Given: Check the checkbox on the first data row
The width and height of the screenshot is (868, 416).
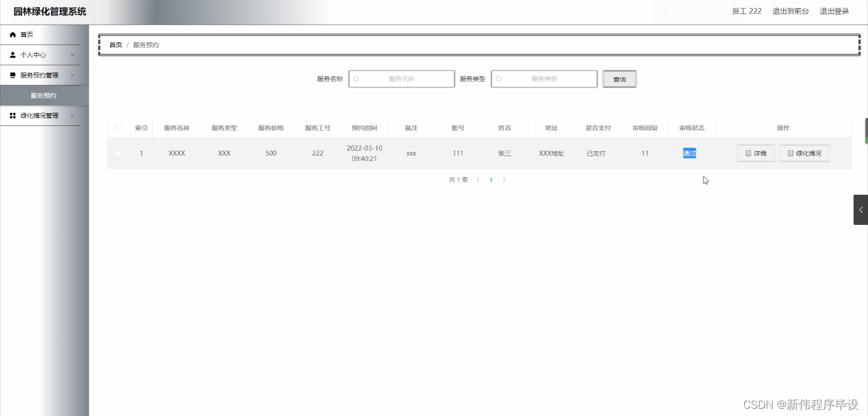Looking at the screenshot, I should coord(118,153).
